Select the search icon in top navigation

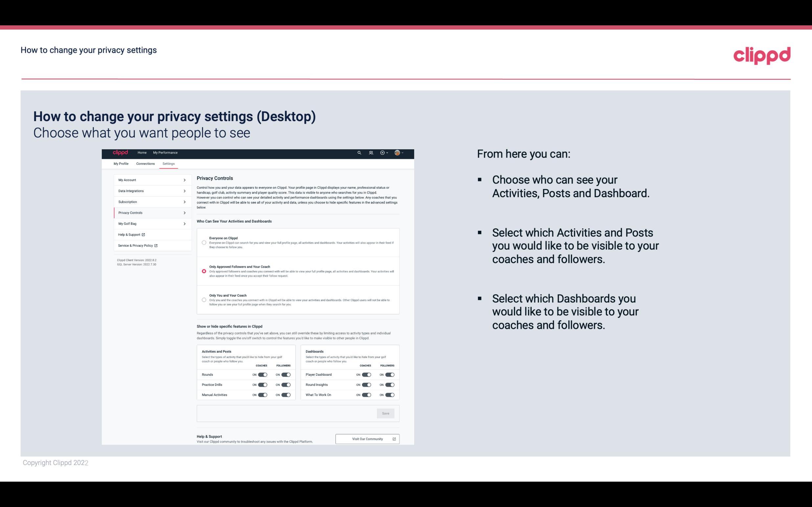click(x=359, y=153)
